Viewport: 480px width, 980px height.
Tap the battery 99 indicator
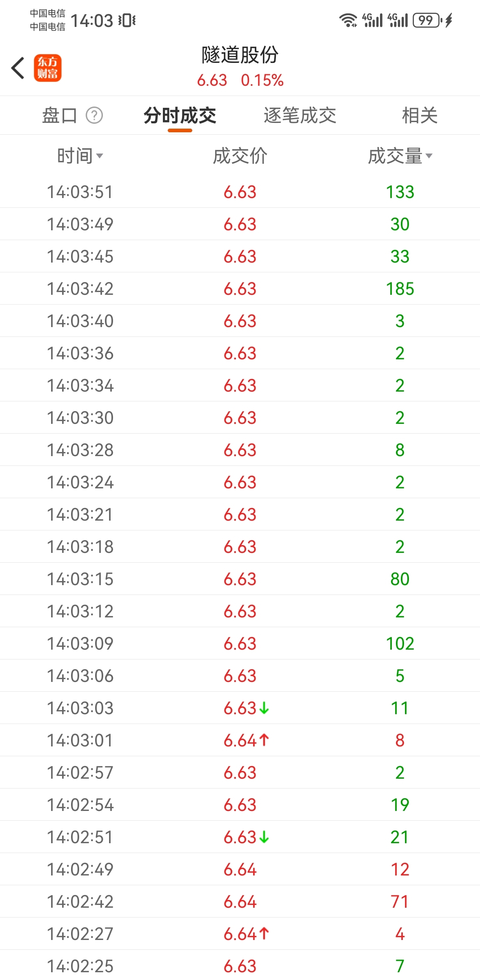pos(427,20)
